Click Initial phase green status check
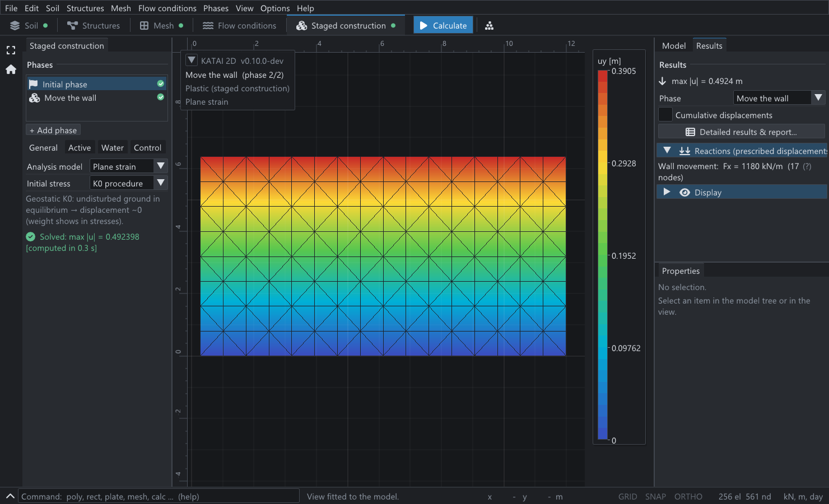This screenshot has height=504, width=829. tap(161, 84)
